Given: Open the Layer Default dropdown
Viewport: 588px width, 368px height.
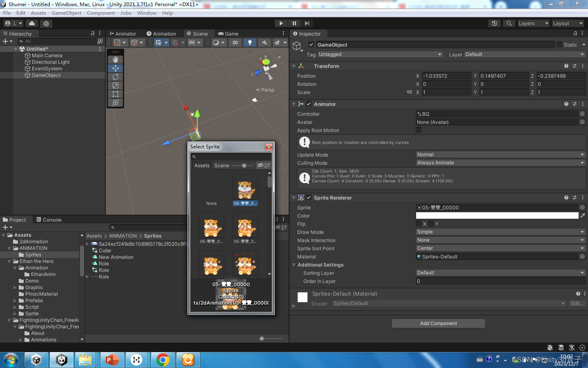Looking at the screenshot, I should pyautogui.click(x=525, y=54).
